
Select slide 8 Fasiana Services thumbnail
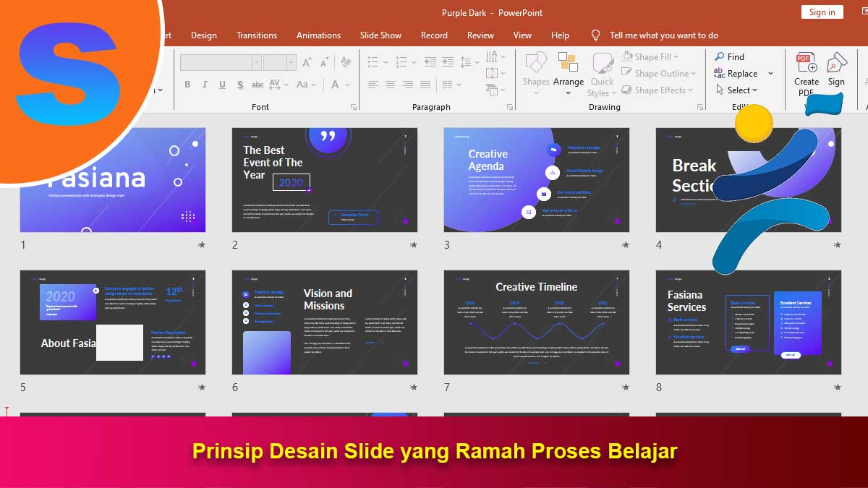[x=749, y=322]
